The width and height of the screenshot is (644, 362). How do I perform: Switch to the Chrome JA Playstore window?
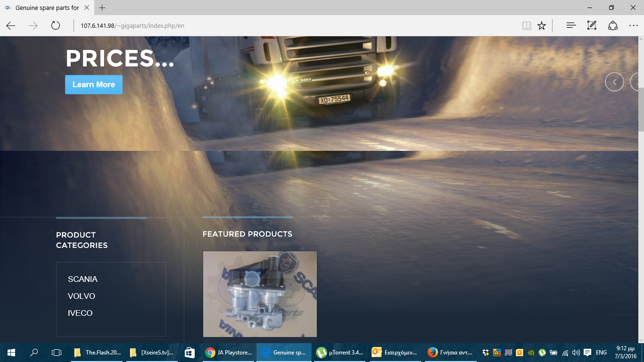(x=229, y=353)
